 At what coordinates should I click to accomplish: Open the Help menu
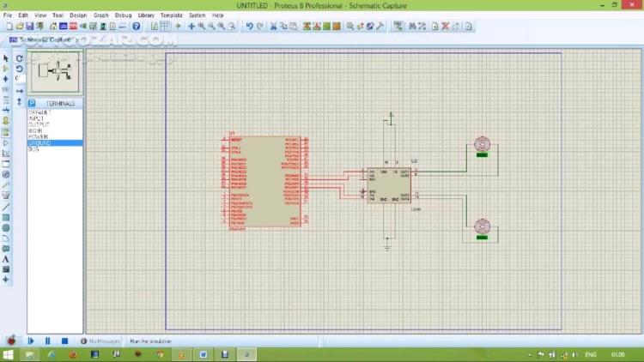pyautogui.click(x=218, y=15)
